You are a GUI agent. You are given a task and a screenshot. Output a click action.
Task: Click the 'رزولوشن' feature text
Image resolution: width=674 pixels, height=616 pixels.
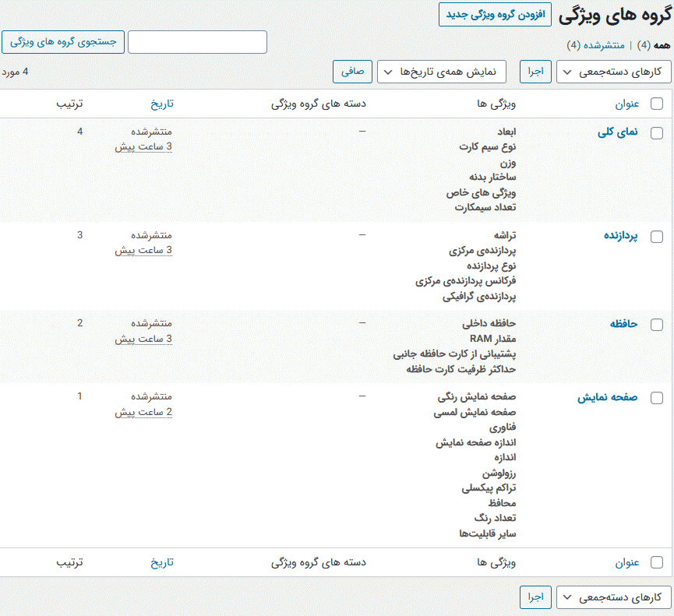[499, 473]
